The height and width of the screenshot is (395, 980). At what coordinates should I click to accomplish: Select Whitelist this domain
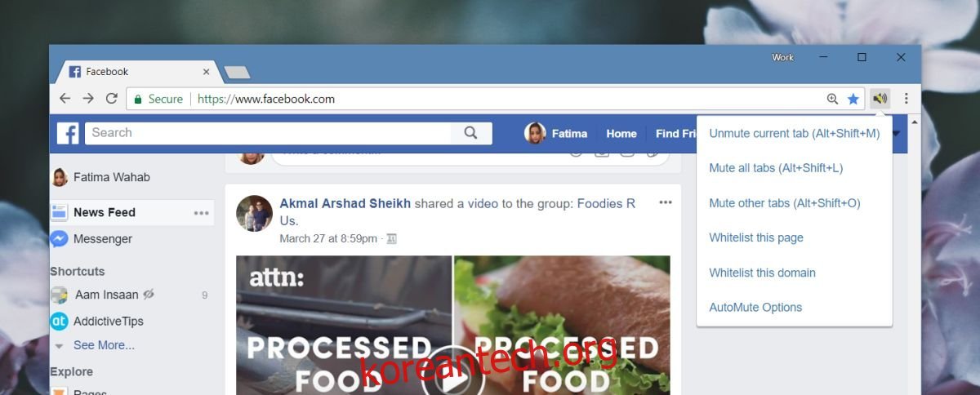coord(762,273)
